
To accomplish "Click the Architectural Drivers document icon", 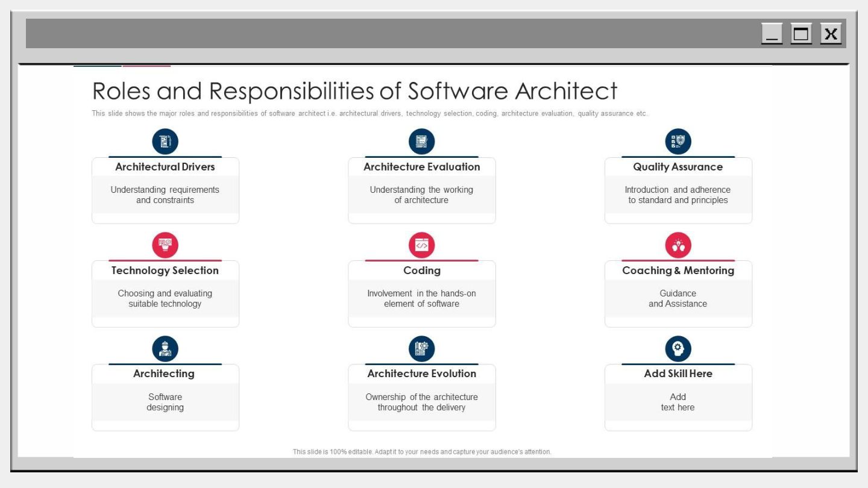I will [x=165, y=142].
